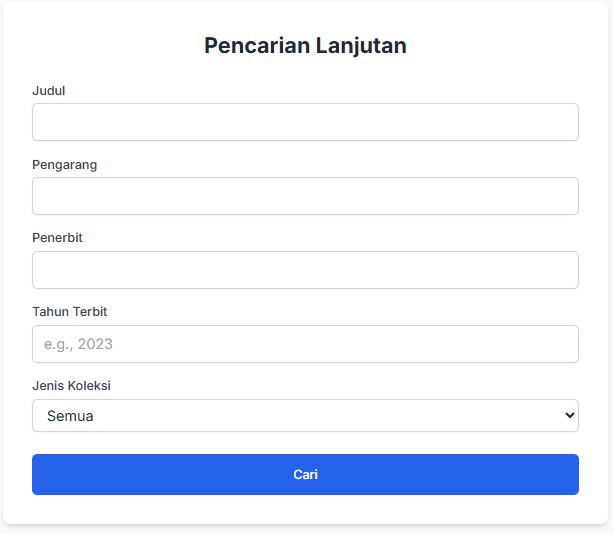Image resolution: width=613 pixels, height=534 pixels.
Task: Click into the Judul text field
Action: point(305,122)
